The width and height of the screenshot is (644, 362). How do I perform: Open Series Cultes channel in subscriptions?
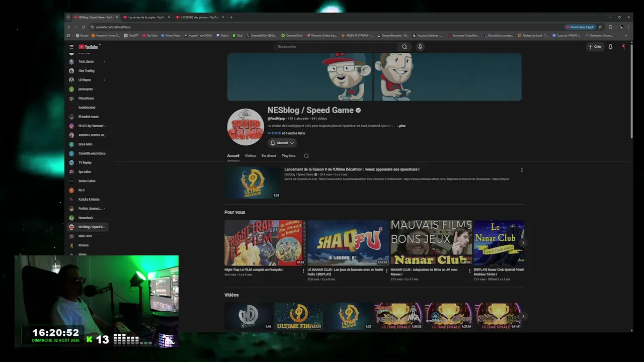click(x=87, y=181)
